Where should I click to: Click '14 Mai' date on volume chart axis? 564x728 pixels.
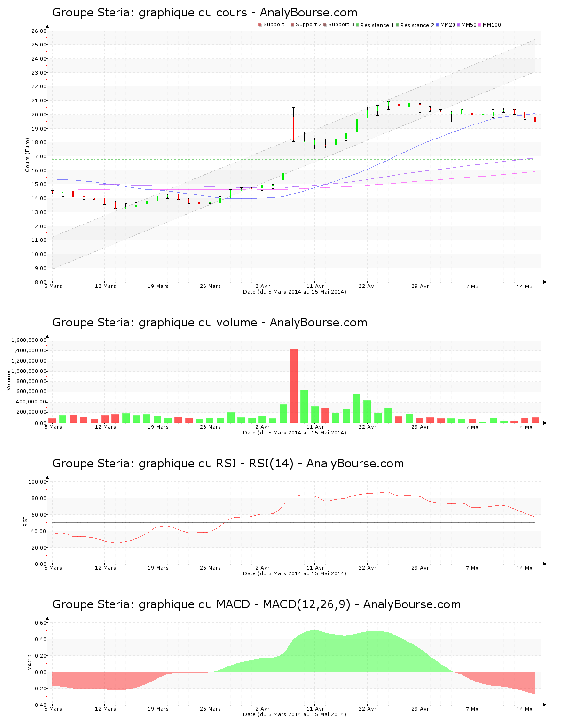525,427
